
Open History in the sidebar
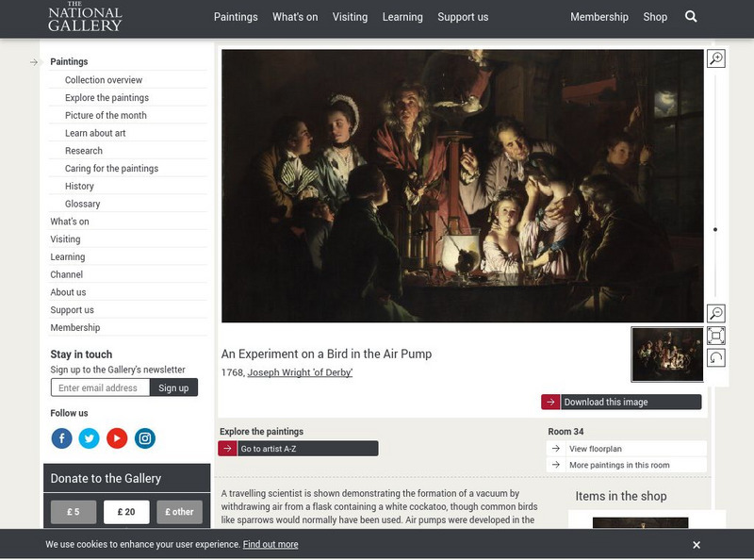click(79, 186)
